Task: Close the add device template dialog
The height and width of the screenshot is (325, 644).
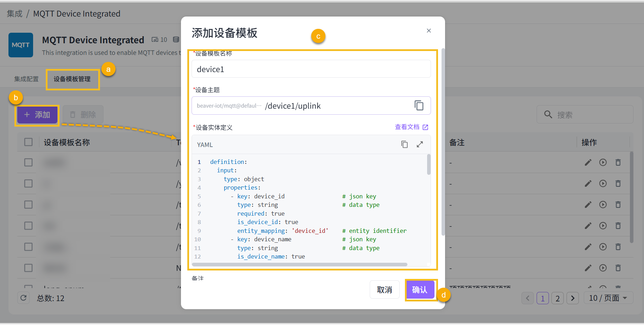Action: [429, 31]
